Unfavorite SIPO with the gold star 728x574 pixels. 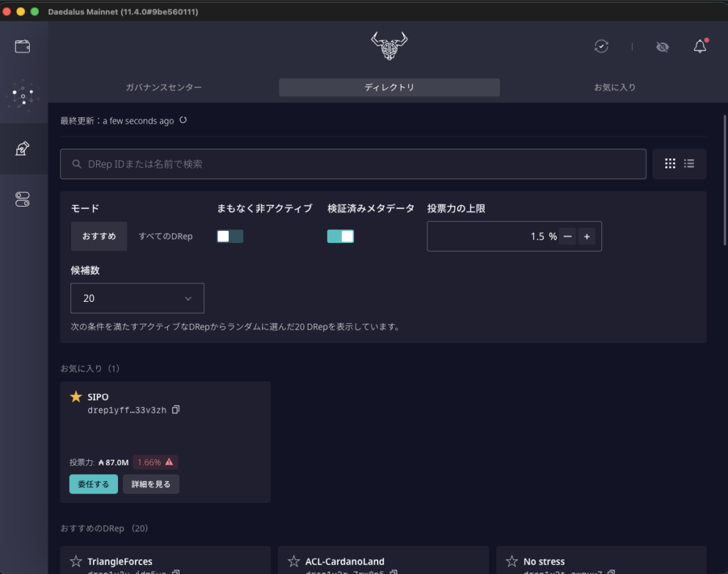point(75,396)
